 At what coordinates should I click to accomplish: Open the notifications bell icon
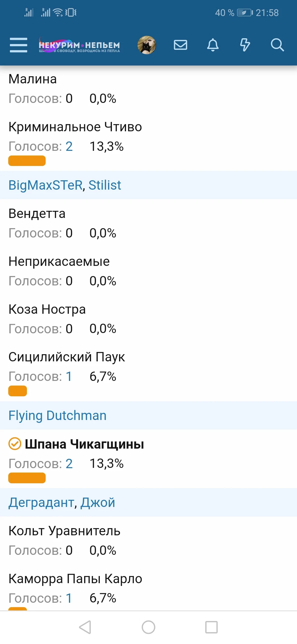point(213,45)
